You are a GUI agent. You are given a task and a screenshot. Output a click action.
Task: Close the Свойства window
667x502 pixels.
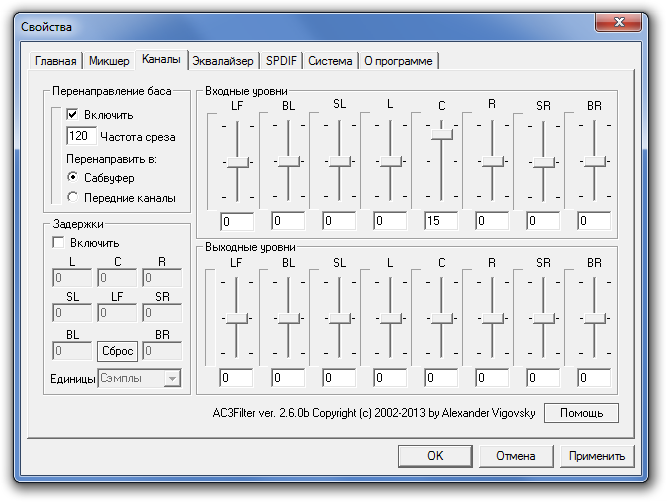(619, 22)
